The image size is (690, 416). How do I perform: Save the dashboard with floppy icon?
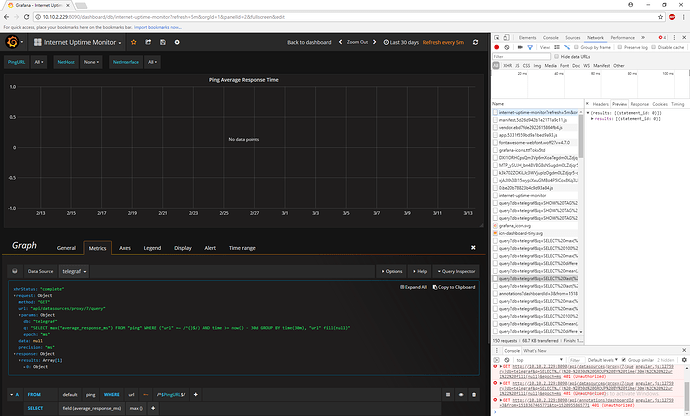[162, 42]
